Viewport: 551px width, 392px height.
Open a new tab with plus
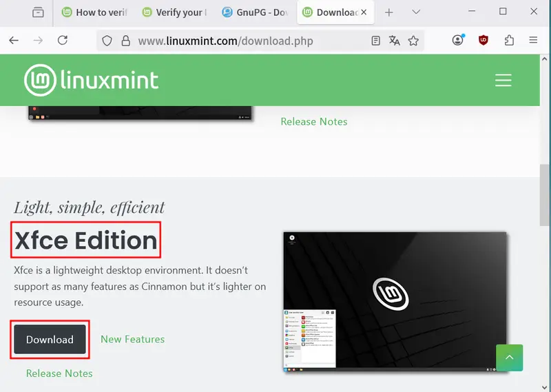coord(388,12)
